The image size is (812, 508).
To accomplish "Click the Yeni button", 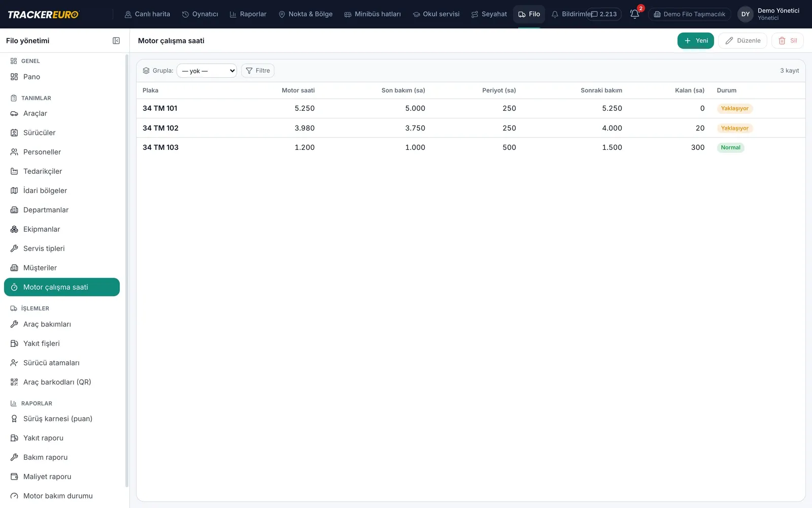I will click(x=696, y=41).
